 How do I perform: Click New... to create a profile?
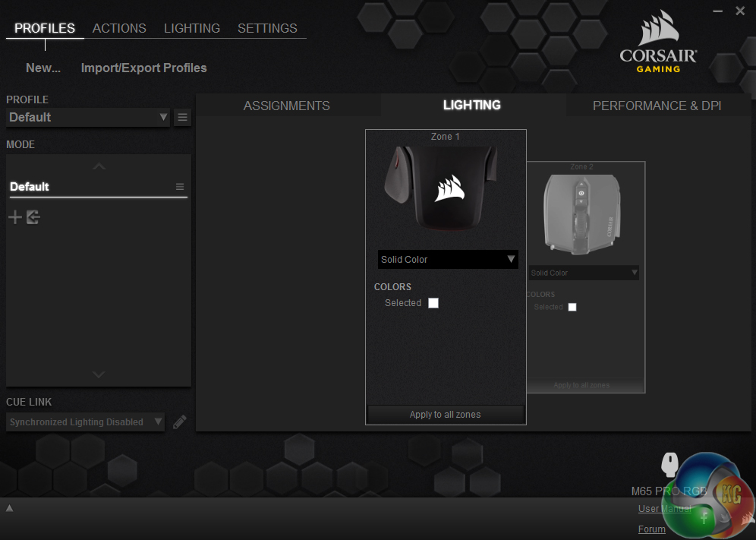pos(43,68)
